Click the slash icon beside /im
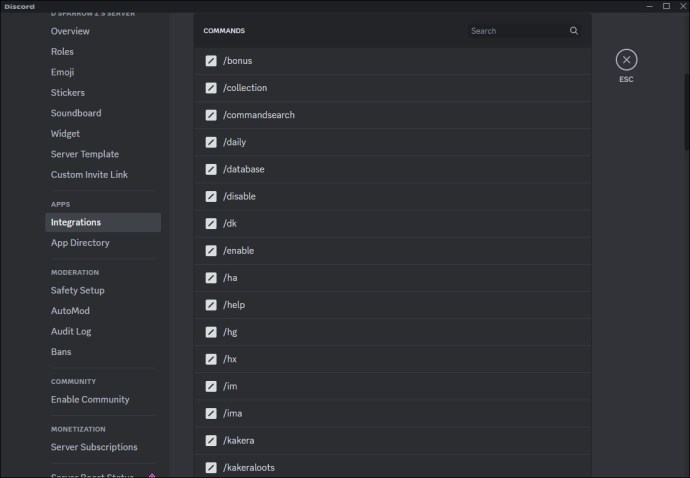 [211, 386]
